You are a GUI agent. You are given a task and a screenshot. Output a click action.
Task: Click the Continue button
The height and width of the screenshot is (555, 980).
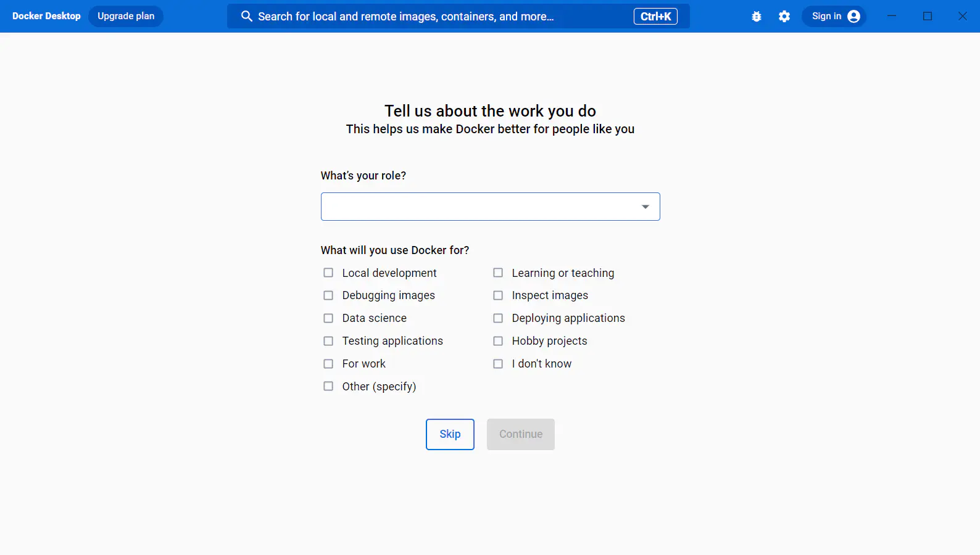[521, 434]
